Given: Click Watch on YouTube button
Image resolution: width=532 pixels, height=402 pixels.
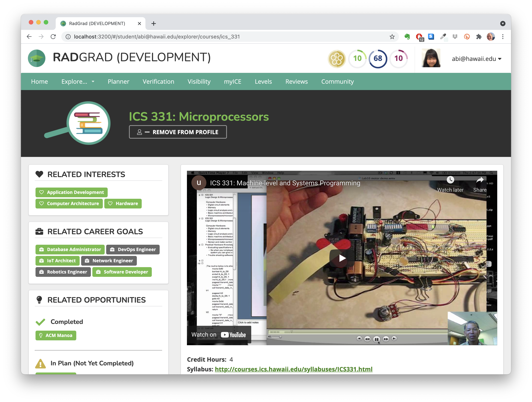Looking at the screenshot, I should pyautogui.click(x=219, y=335).
